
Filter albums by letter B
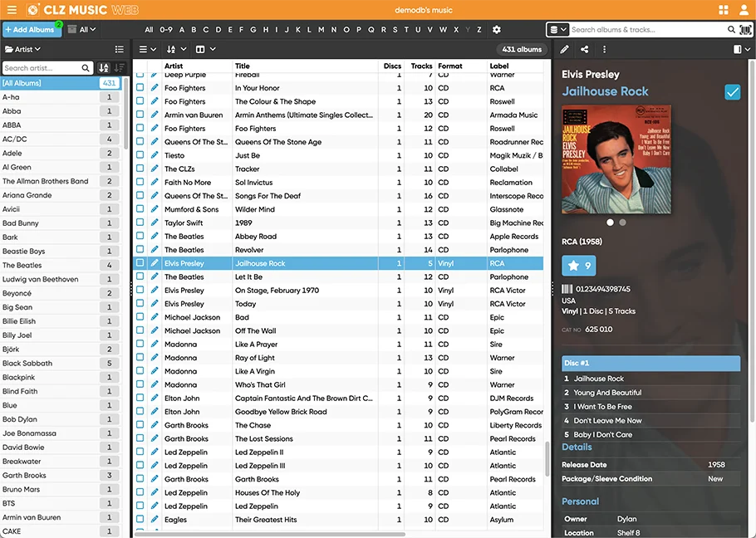194,29
